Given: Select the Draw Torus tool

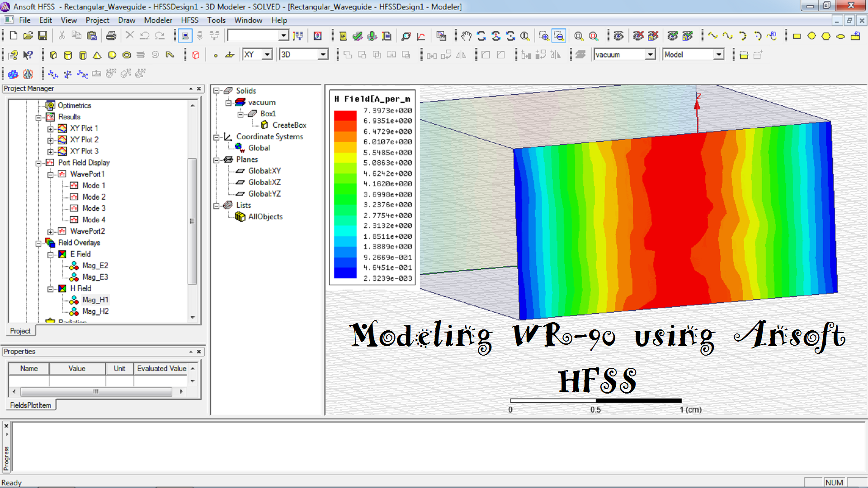Looking at the screenshot, I should pyautogui.click(x=126, y=54).
